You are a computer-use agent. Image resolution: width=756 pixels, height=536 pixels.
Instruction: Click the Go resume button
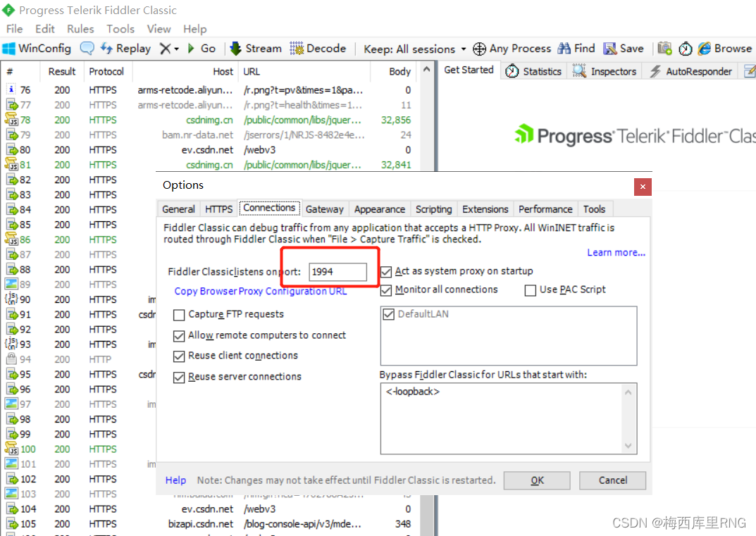coord(202,49)
